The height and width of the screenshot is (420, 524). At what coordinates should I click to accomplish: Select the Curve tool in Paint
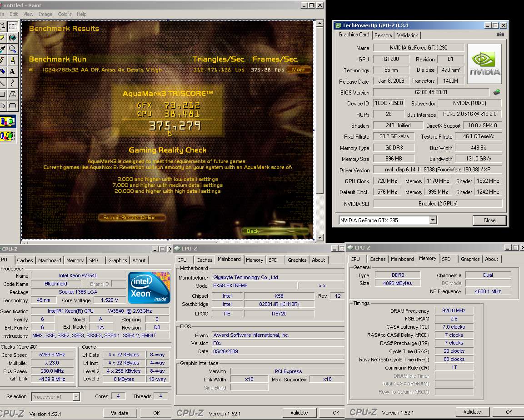point(13,83)
